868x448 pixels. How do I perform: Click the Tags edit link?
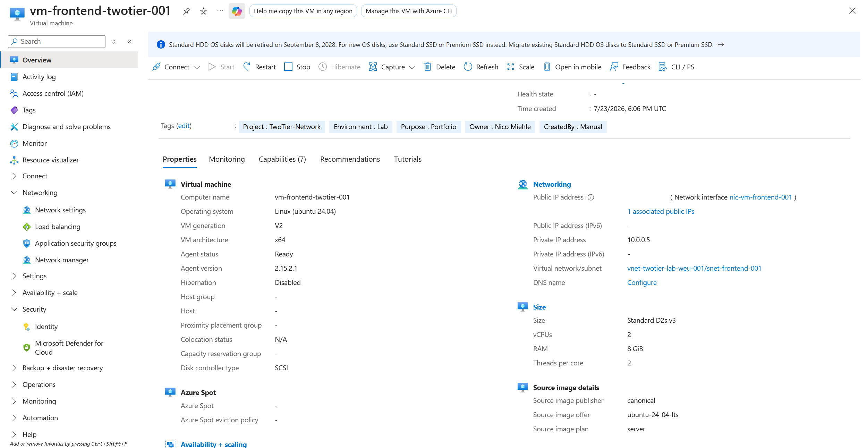[184, 126]
